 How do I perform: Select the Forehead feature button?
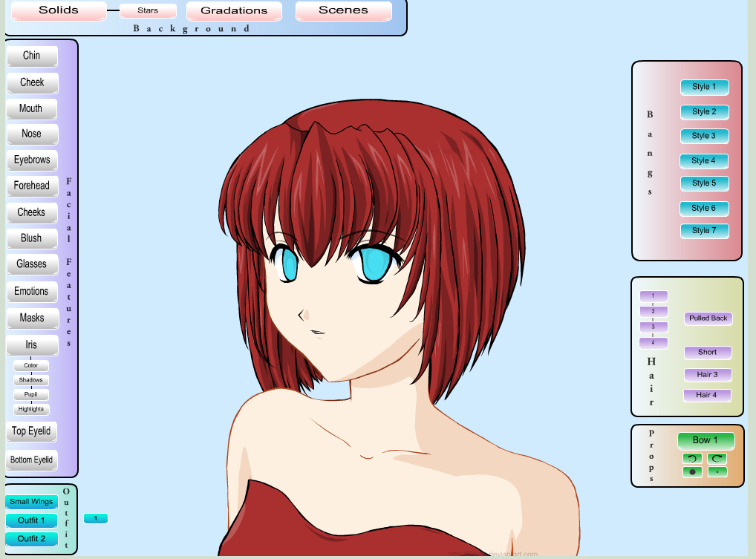click(x=32, y=186)
